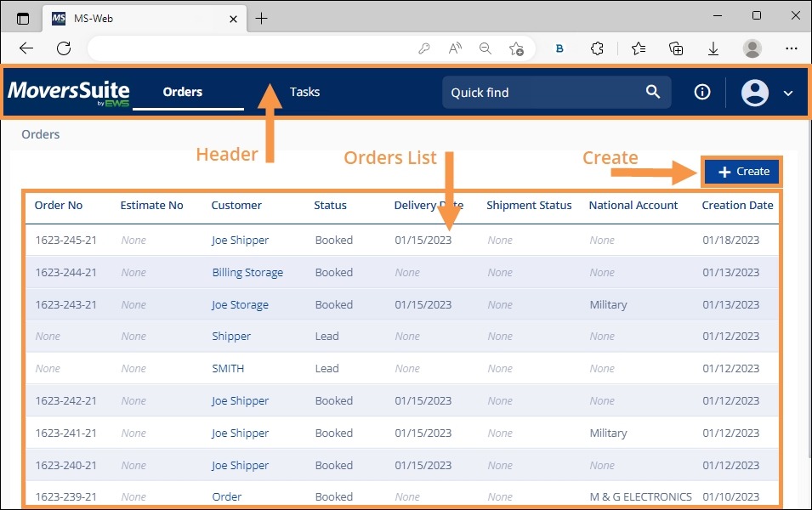Open the Joe Shipper customer link

(239, 240)
